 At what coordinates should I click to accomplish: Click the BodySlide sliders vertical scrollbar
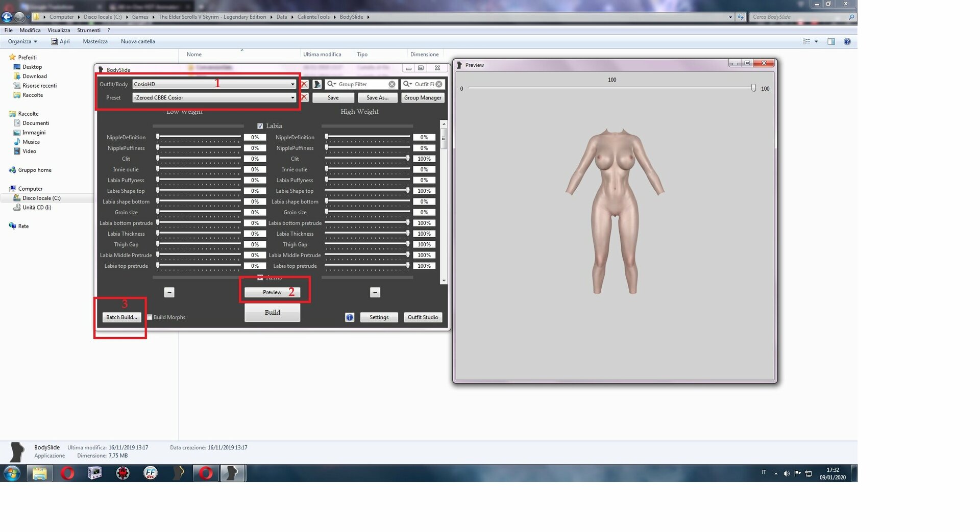pyautogui.click(x=444, y=202)
